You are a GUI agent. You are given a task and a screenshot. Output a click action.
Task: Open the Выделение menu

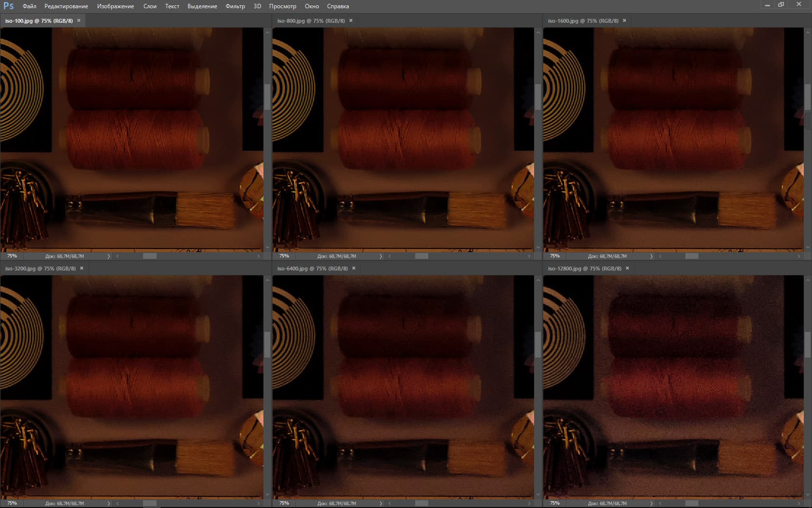click(x=202, y=6)
